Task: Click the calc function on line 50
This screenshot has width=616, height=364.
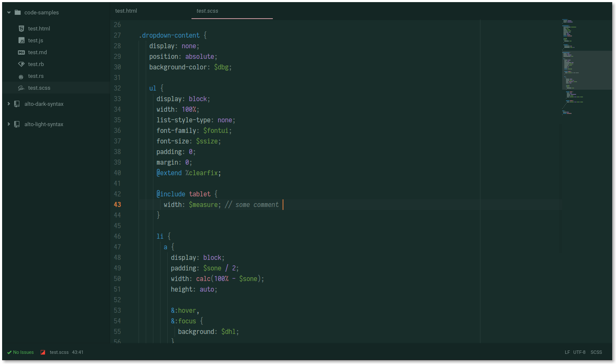Action: (x=203, y=279)
